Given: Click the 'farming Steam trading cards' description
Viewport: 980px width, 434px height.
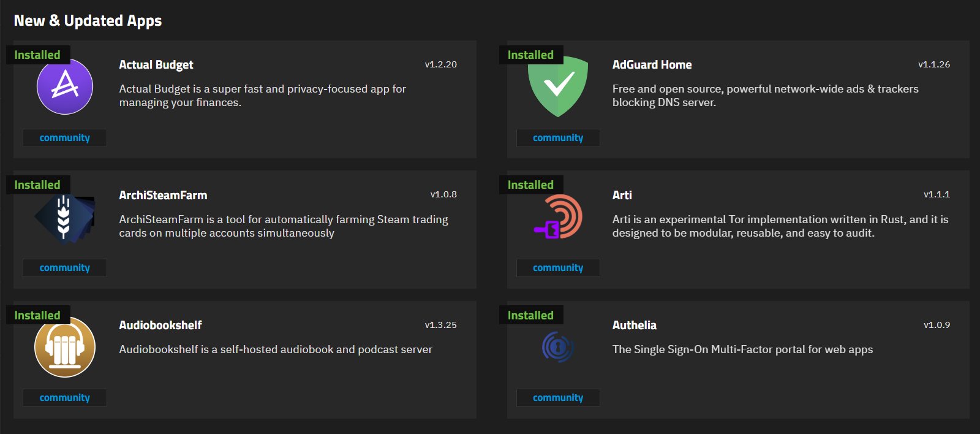Looking at the screenshot, I should (x=284, y=226).
